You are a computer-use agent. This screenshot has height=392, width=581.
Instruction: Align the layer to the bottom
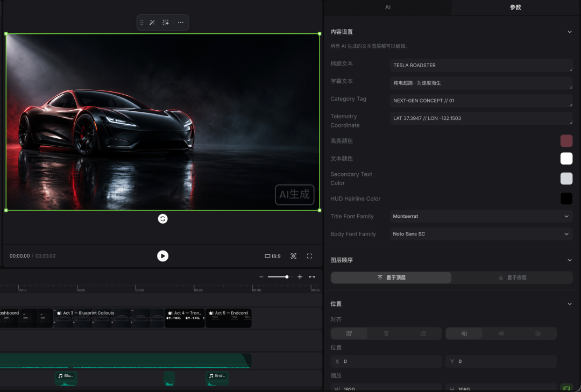(x=538, y=333)
